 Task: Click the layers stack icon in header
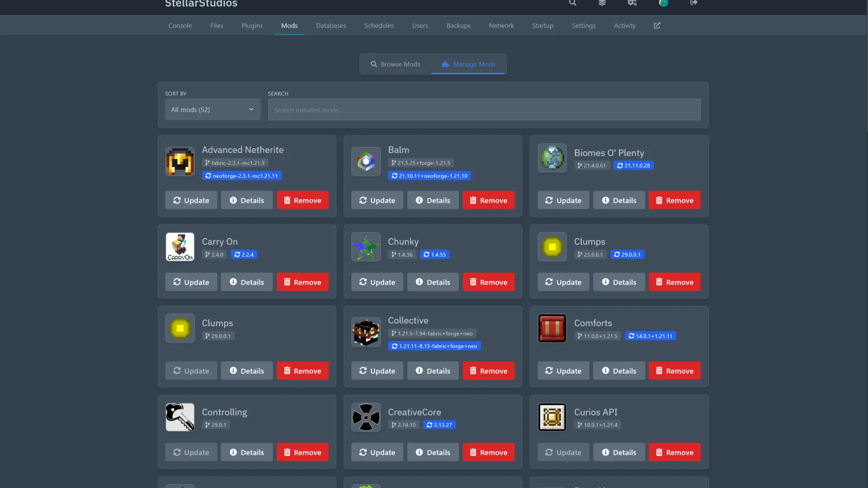(602, 3)
